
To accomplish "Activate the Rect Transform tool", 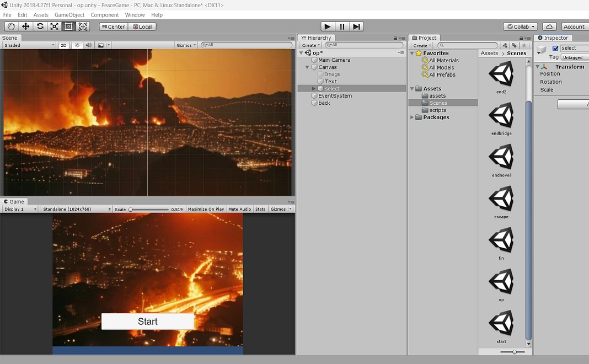I will click(68, 26).
